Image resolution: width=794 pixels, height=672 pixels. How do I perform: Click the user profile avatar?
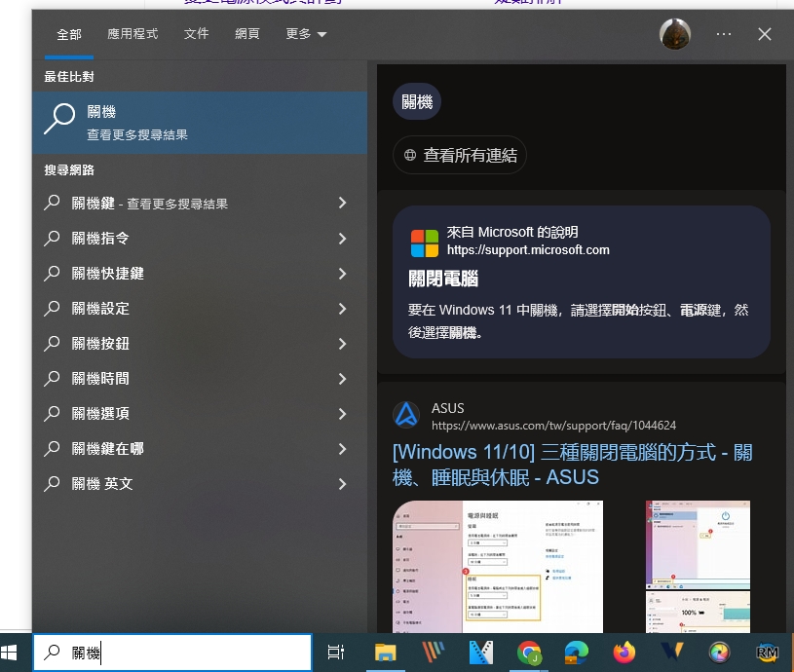[x=675, y=34]
